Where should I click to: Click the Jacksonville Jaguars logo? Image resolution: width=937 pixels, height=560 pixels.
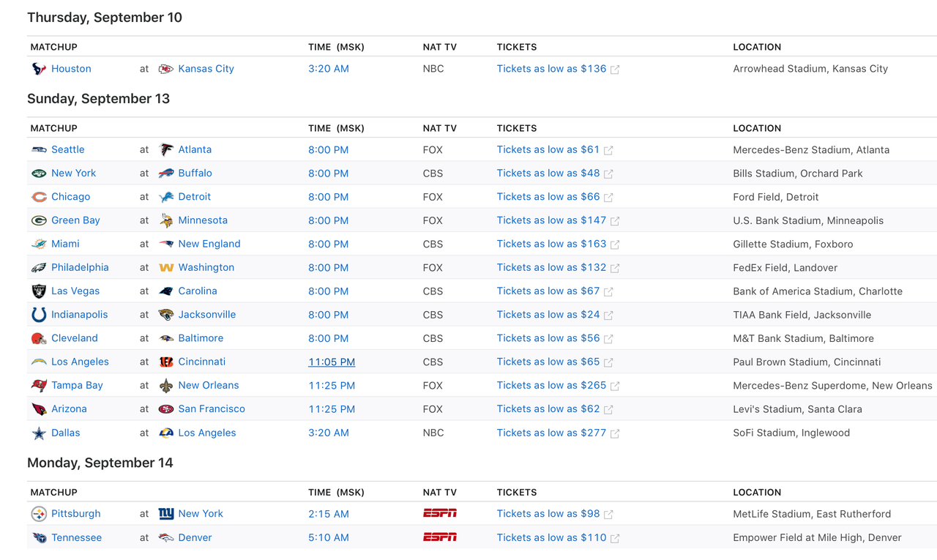(166, 315)
